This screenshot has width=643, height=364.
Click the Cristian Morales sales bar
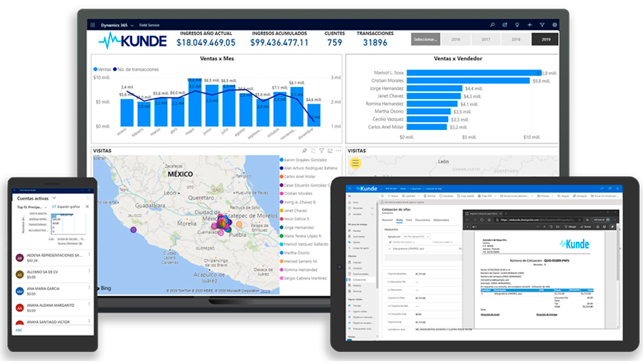coord(468,81)
